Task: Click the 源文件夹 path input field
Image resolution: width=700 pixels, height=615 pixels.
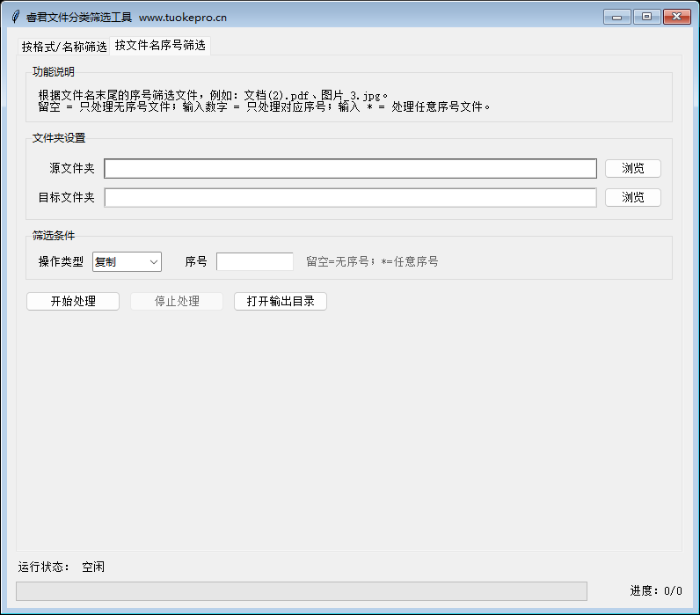Action: pos(351,168)
